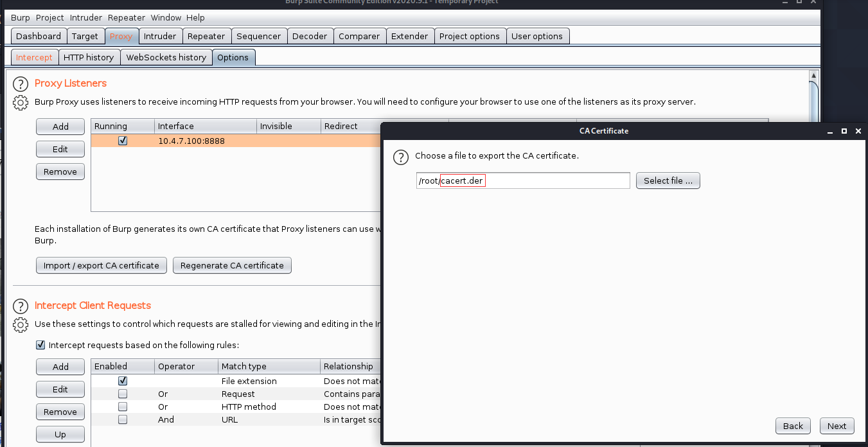The image size is (868, 447).
Task: Open Intercept Client Requests help icon
Action: tap(21, 306)
